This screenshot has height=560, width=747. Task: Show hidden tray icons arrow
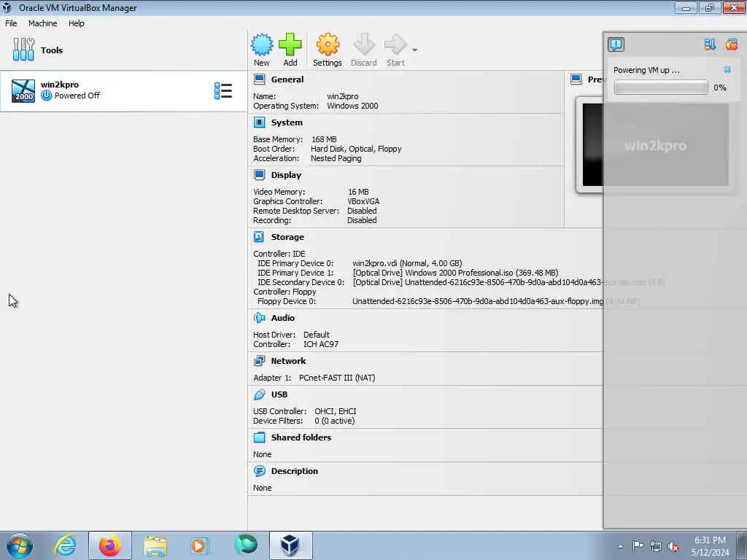620,547
